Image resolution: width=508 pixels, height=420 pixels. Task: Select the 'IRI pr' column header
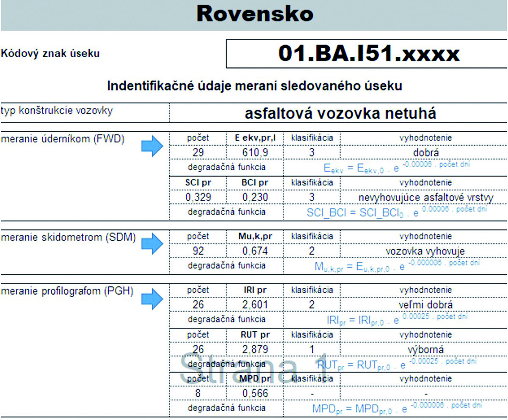coord(254,290)
